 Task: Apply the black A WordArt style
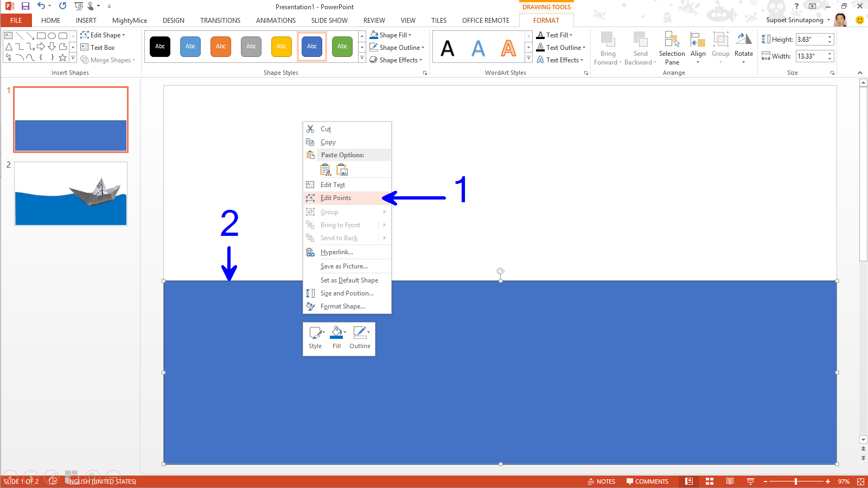pyautogui.click(x=448, y=48)
